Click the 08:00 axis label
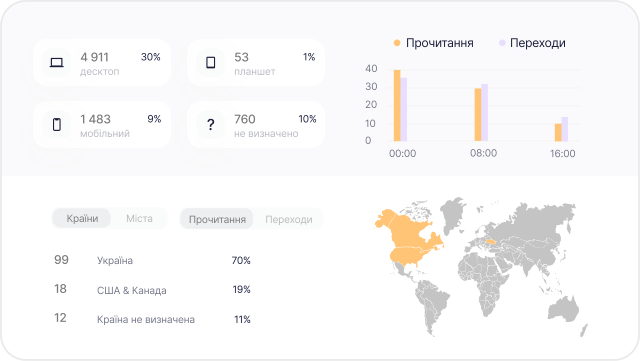640x361 pixels. pos(483,153)
